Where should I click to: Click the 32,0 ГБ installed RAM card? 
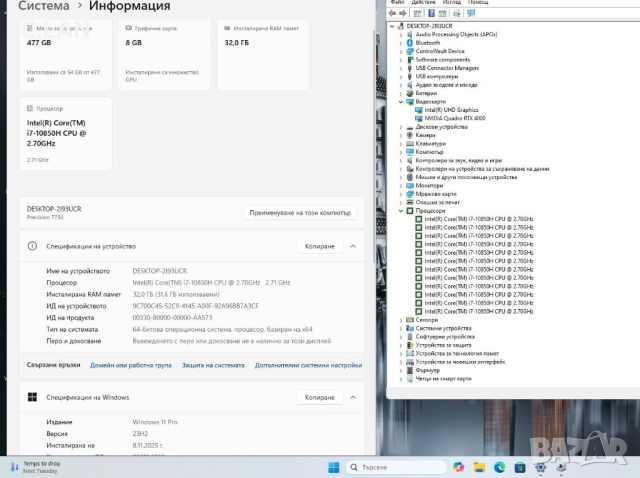pos(263,54)
